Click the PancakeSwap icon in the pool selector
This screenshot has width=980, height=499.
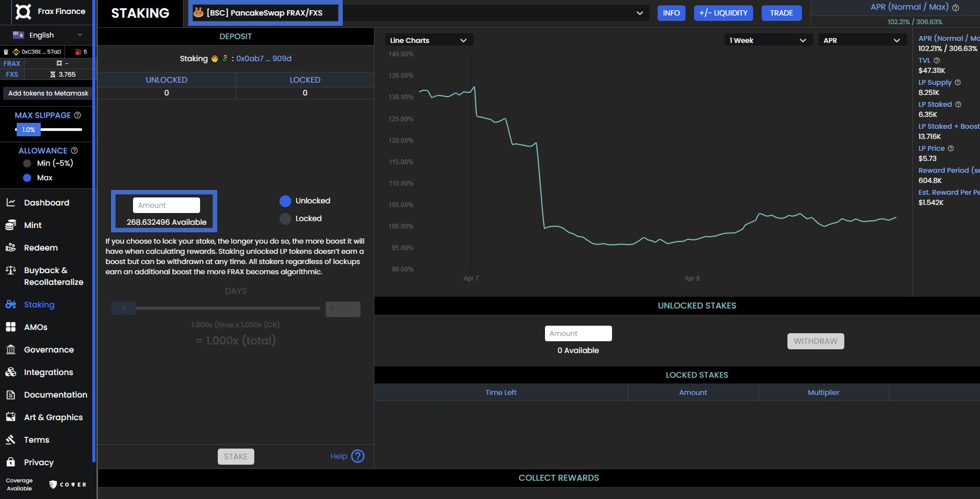198,12
